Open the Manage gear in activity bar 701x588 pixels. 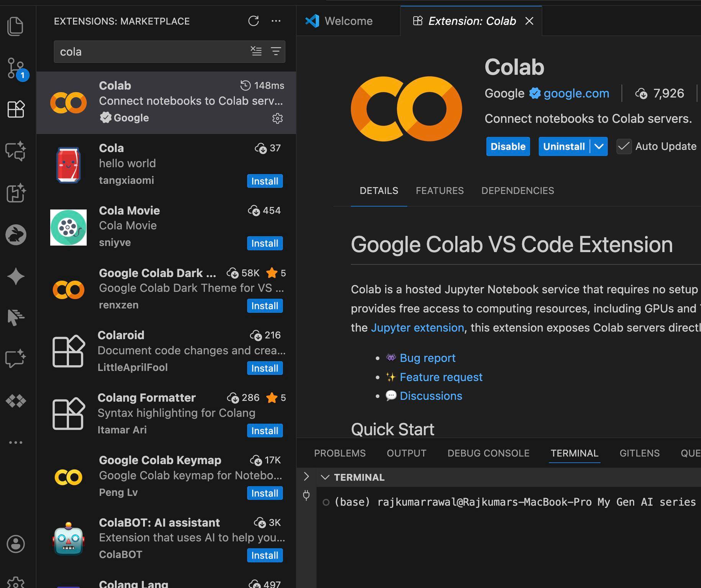tap(16, 583)
